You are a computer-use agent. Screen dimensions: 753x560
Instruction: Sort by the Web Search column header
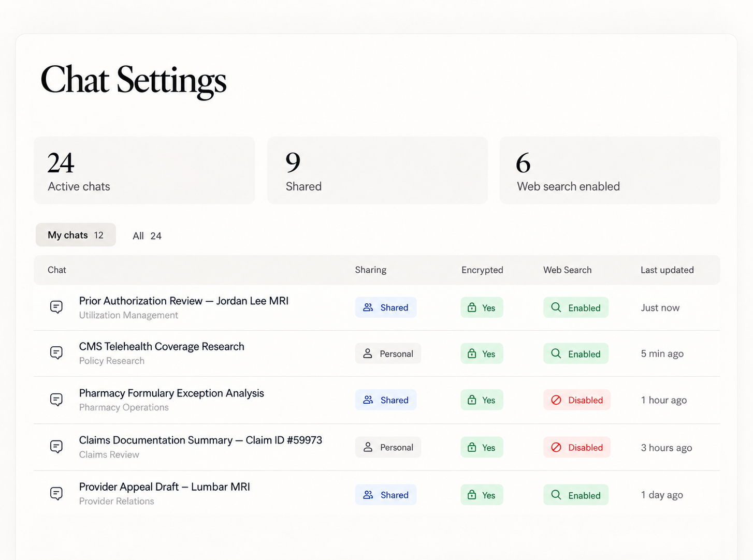[567, 270]
